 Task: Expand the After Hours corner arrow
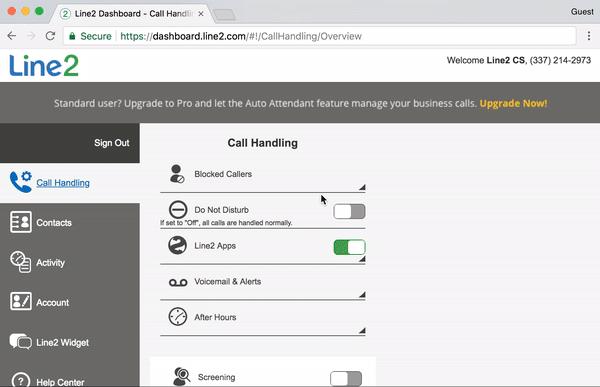pyautogui.click(x=362, y=330)
